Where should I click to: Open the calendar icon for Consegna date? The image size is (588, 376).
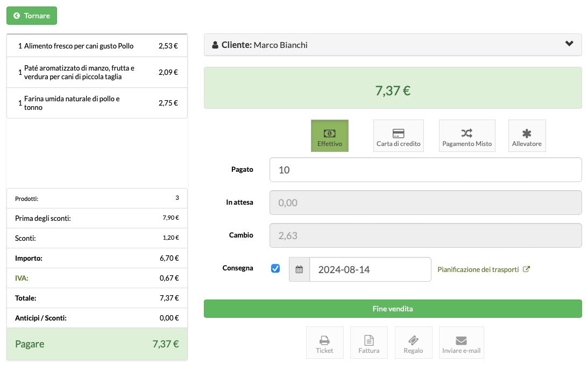[299, 269]
